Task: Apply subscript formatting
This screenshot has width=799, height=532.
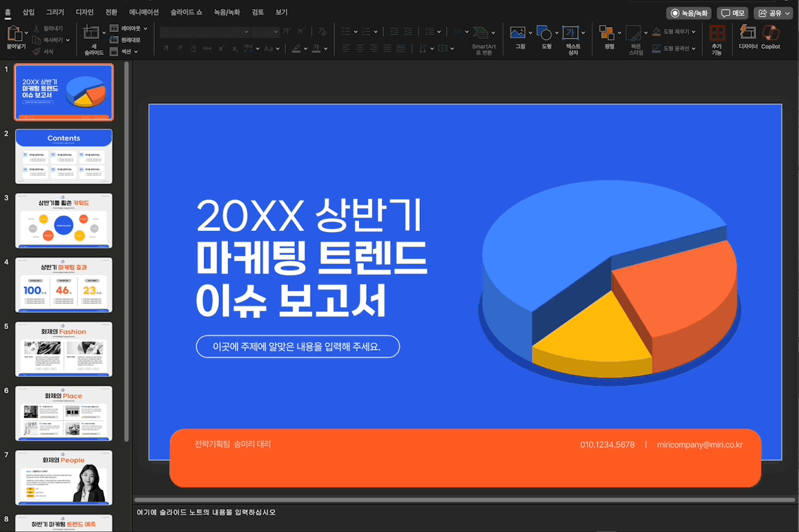Action: tap(235, 48)
